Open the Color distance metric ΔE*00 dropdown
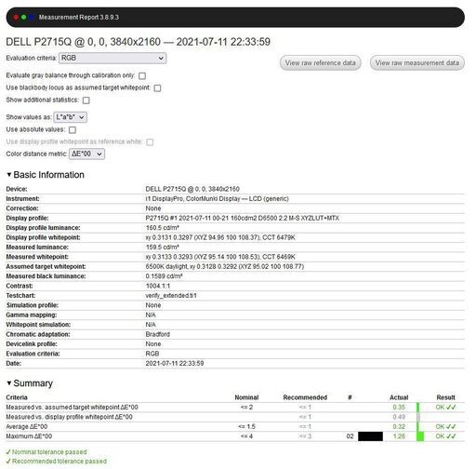Viewport: 476px width, 469px height. [x=86, y=154]
